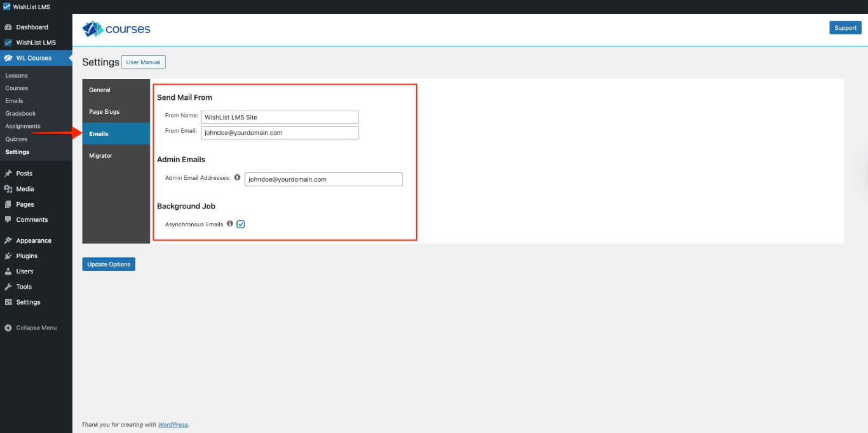
Task: Click the WordPress link in the footer
Action: (172, 424)
